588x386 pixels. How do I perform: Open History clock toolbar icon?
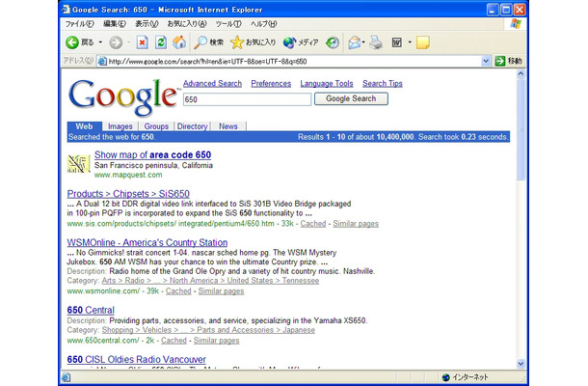333,42
